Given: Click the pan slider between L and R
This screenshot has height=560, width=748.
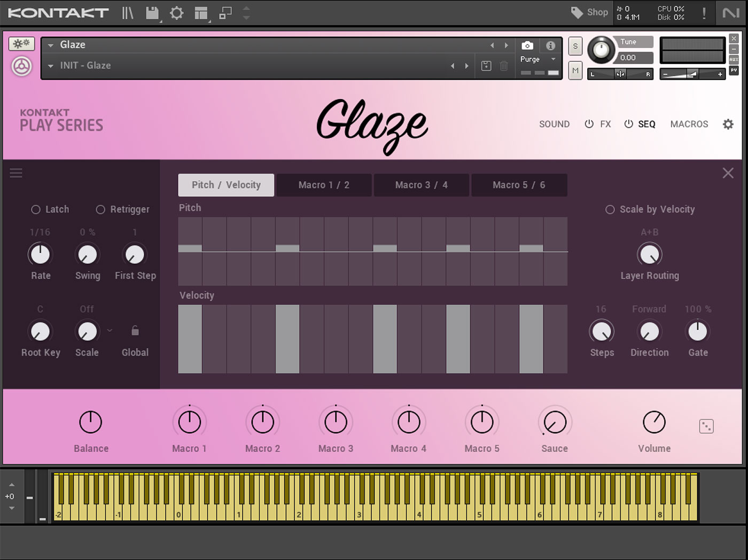Looking at the screenshot, I should click(620, 74).
